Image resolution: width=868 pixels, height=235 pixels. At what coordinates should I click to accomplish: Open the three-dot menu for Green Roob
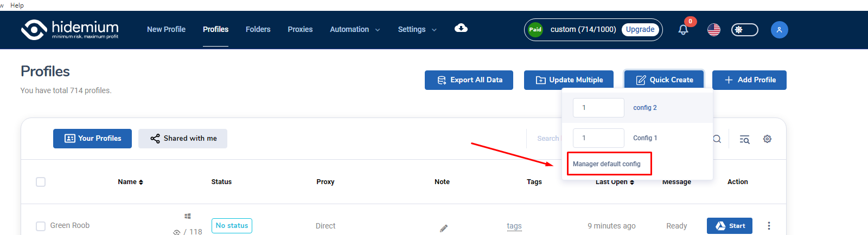coord(769,226)
